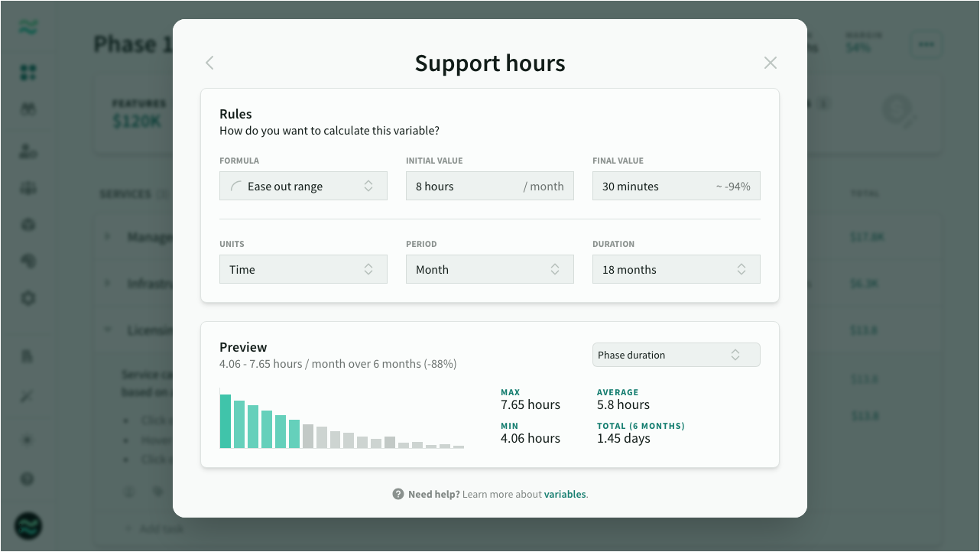Image resolution: width=980 pixels, height=552 pixels.
Task: Expand the Infrastructure service row
Action: click(x=108, y=284)
